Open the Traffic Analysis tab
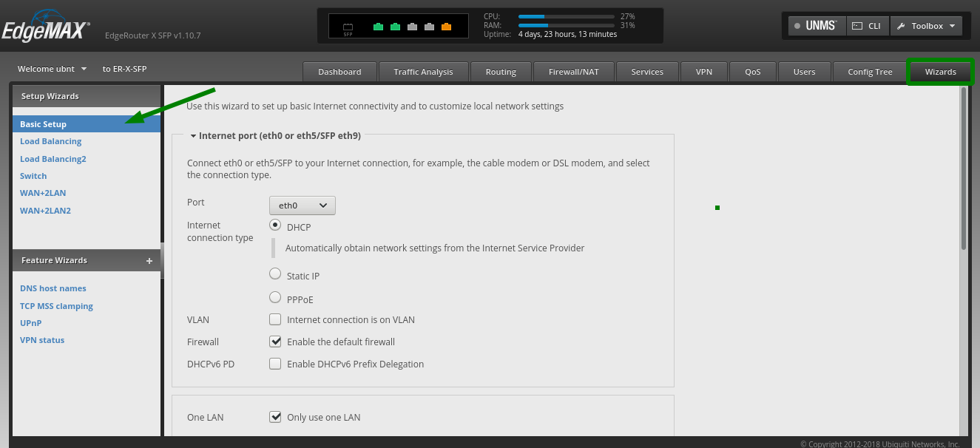The height and width of the screenshot is (448, 980). click(424, 71)
